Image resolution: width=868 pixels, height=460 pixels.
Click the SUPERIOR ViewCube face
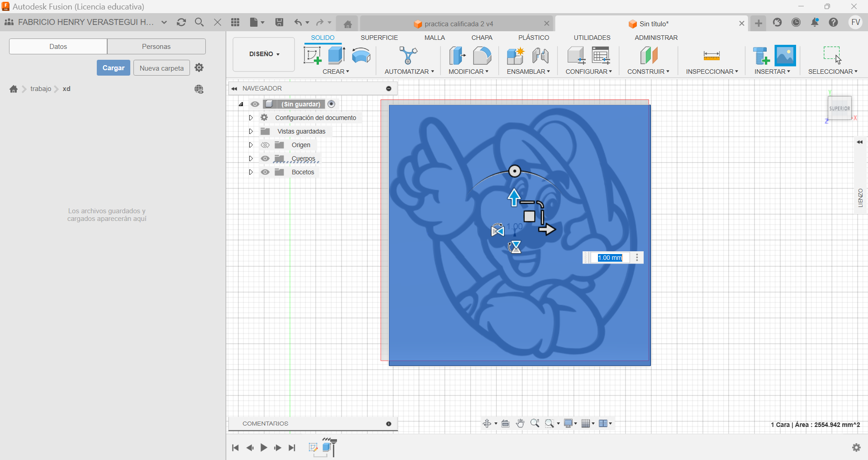[x=840, y=108]
